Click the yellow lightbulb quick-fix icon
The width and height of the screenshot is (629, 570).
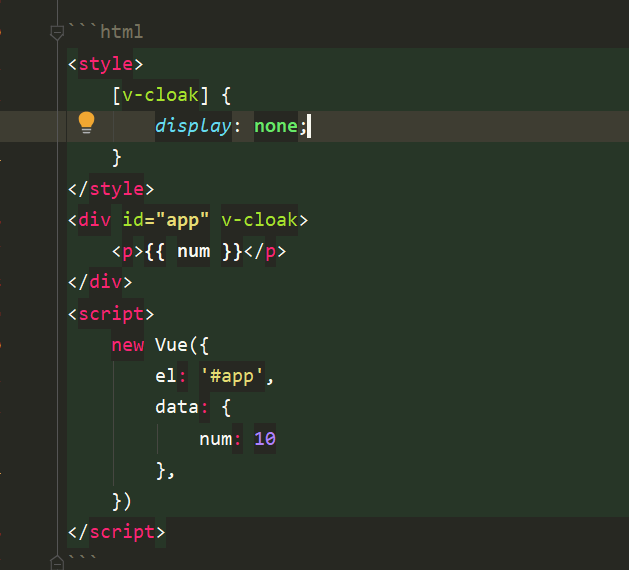pyautogui.click(x=86, y=123)
